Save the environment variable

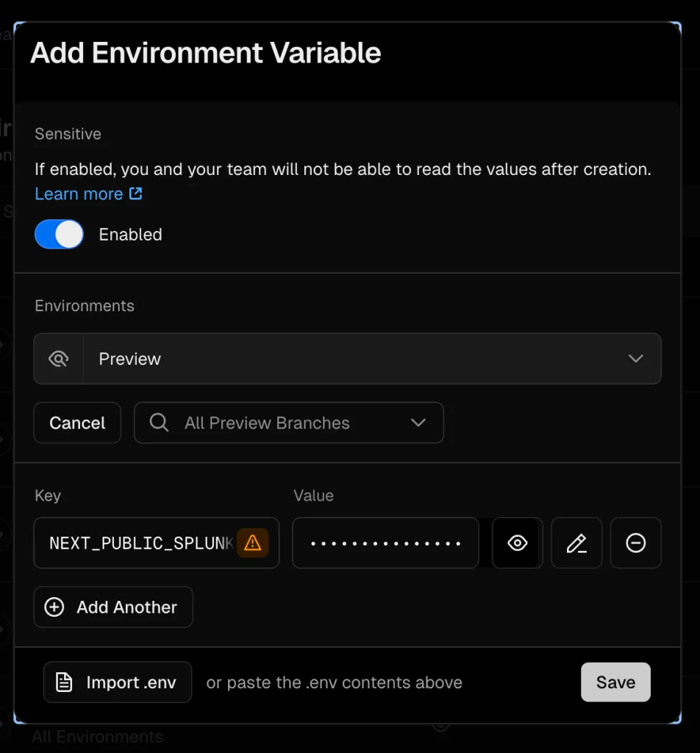coord(615,682)
